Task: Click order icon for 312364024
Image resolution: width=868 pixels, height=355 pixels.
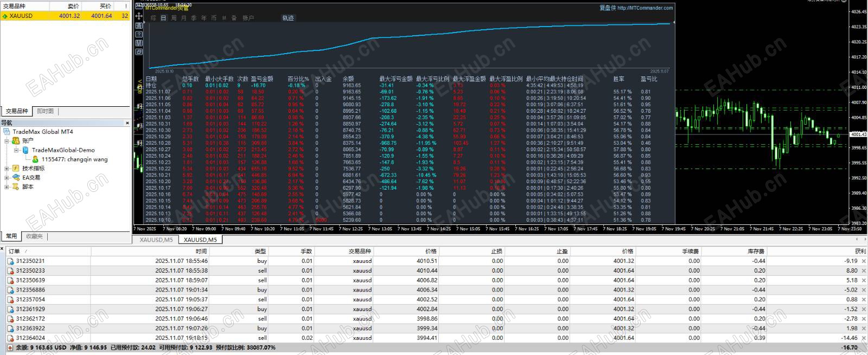Action: point(10,338)
